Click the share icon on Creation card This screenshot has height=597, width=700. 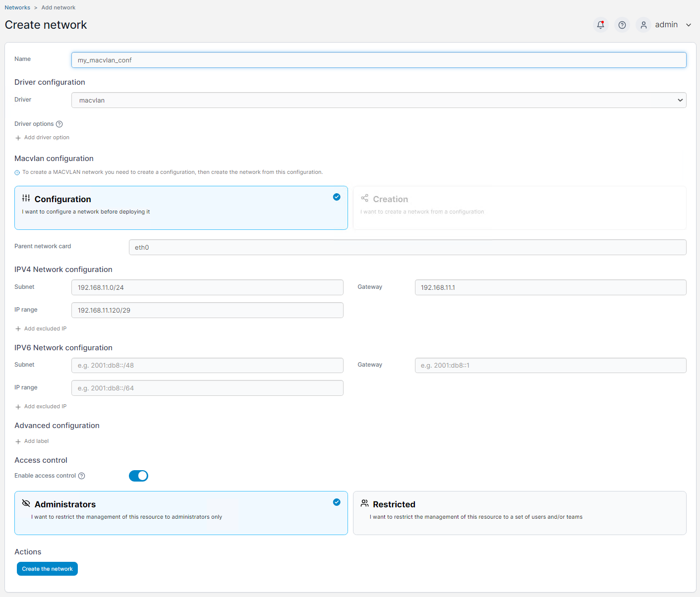[365, 198]
